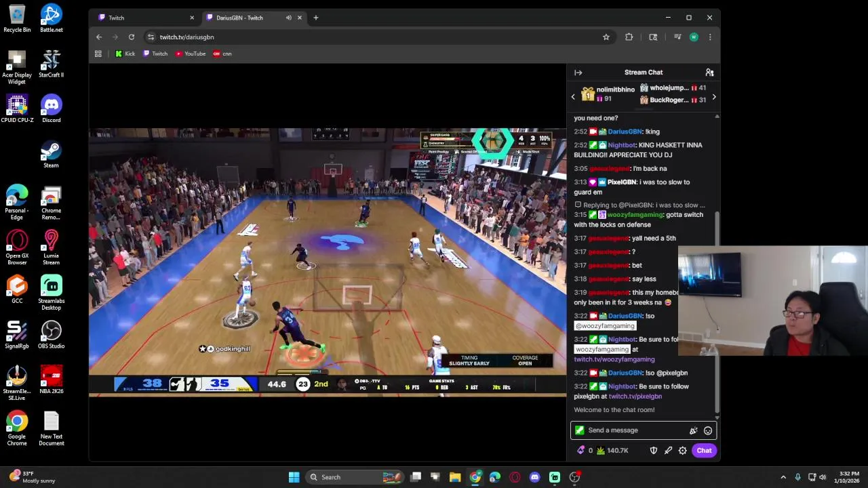
Task: Click OBS icon in taskbar
Action: click(575, 477)
